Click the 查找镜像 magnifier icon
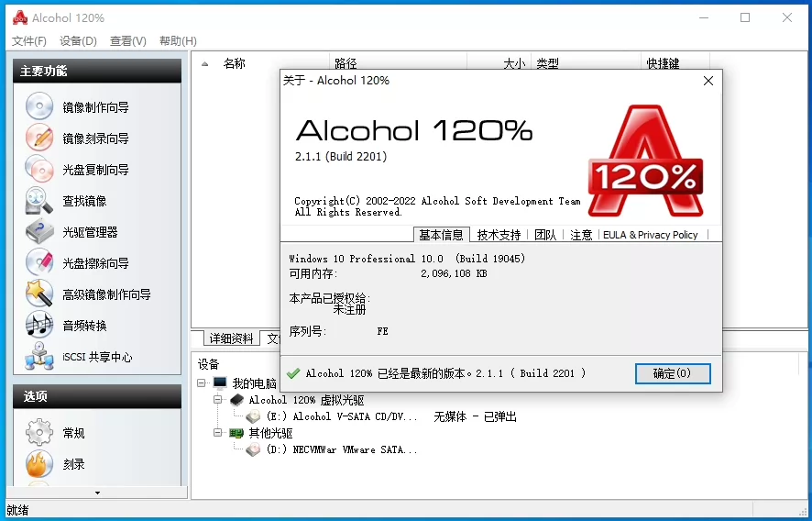Viewport: 812px width, 521px height. 38,200
